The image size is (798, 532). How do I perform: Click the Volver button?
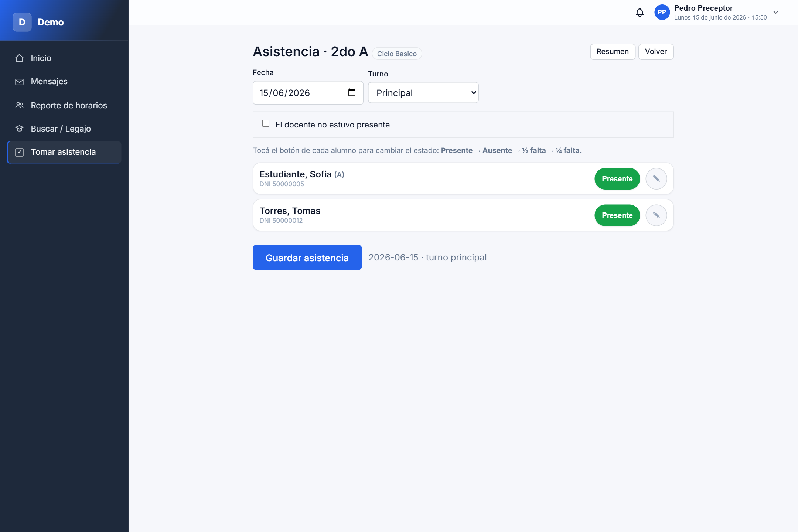click(656, 52)
